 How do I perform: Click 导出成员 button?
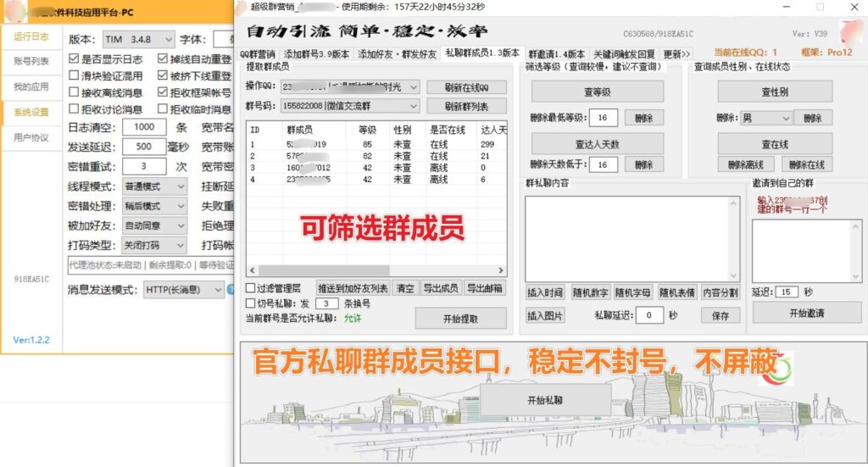point(441,288)
